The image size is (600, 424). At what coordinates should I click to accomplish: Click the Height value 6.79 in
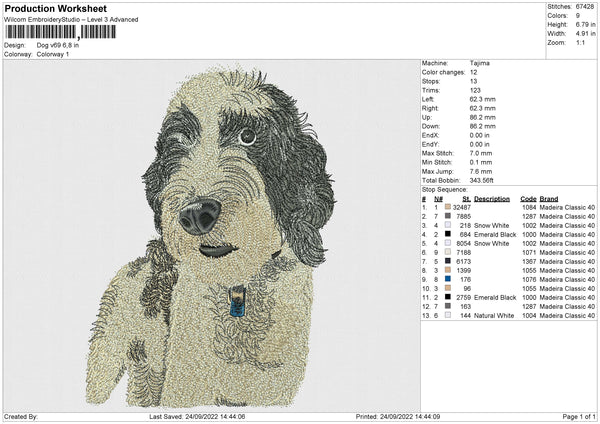tap(585, 24)
